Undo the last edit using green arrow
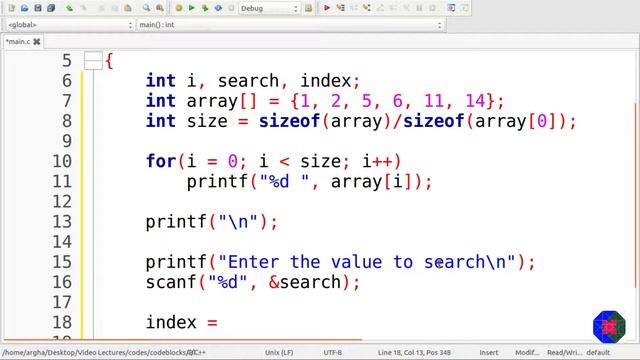The height and width of the screenshot is (360, 640). (x=69, y=8)
